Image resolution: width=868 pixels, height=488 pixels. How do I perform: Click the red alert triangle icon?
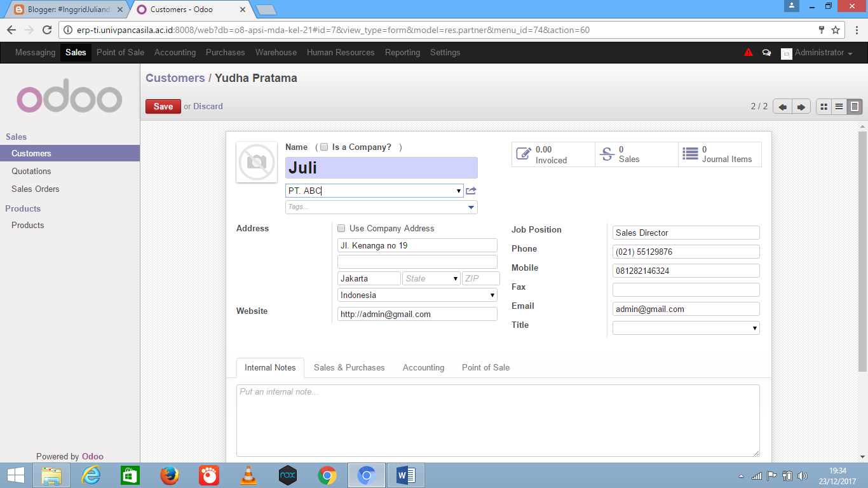(749, 52)
